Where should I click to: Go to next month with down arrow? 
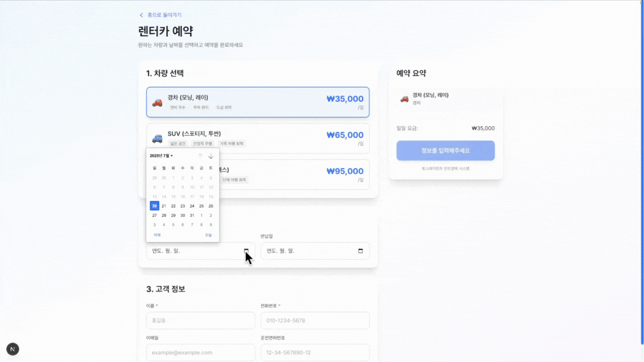tap(211, 156)
